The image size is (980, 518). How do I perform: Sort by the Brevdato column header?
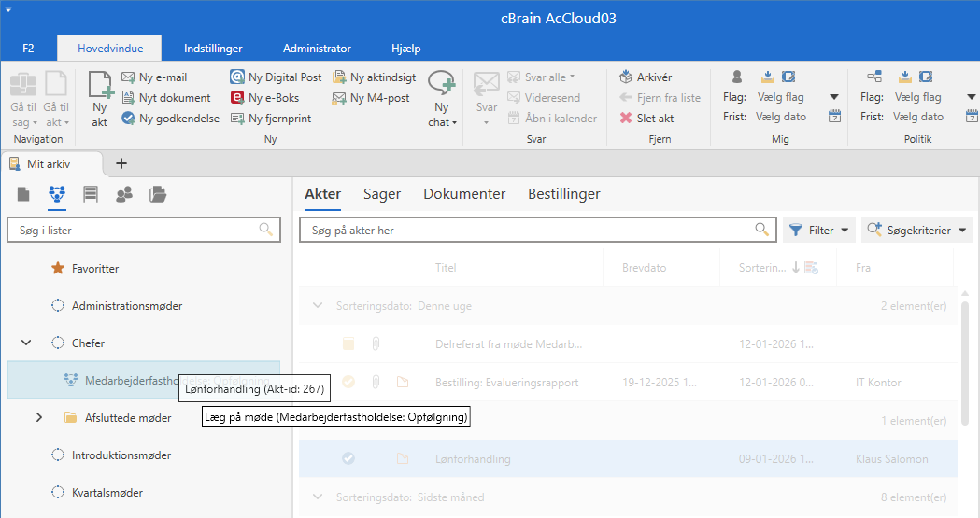click(644, 268)
